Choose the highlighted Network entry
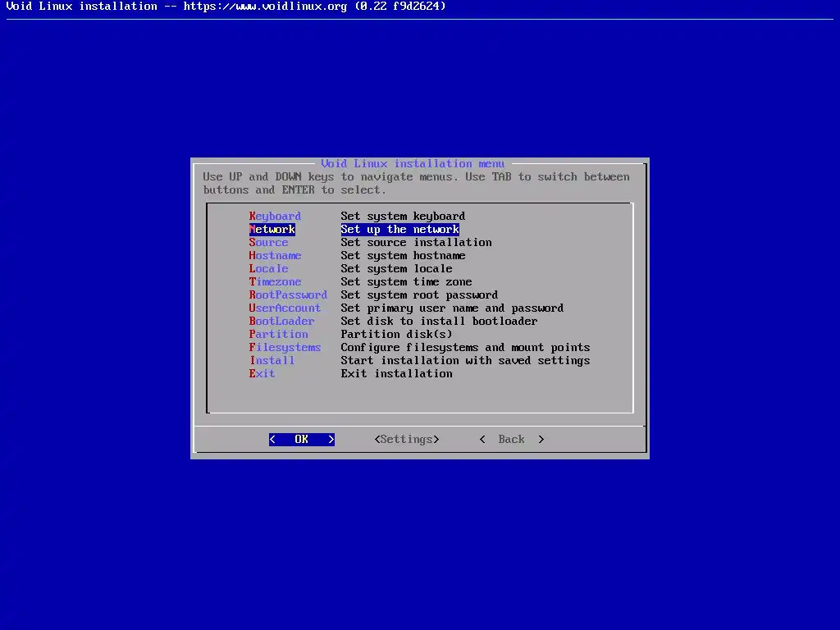The image size is (840, 630). pyautogui.click(x=272, y=230)
